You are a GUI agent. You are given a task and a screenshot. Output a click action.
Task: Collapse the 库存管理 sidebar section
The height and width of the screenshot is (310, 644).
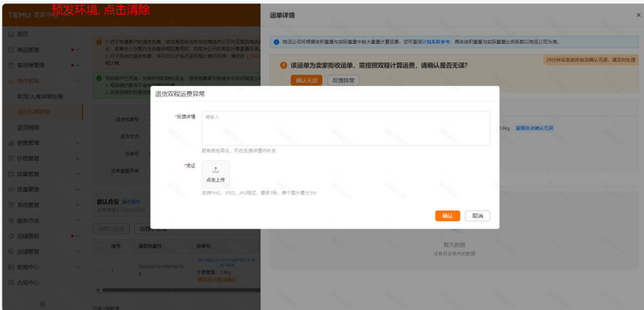(x=77, y=81)
